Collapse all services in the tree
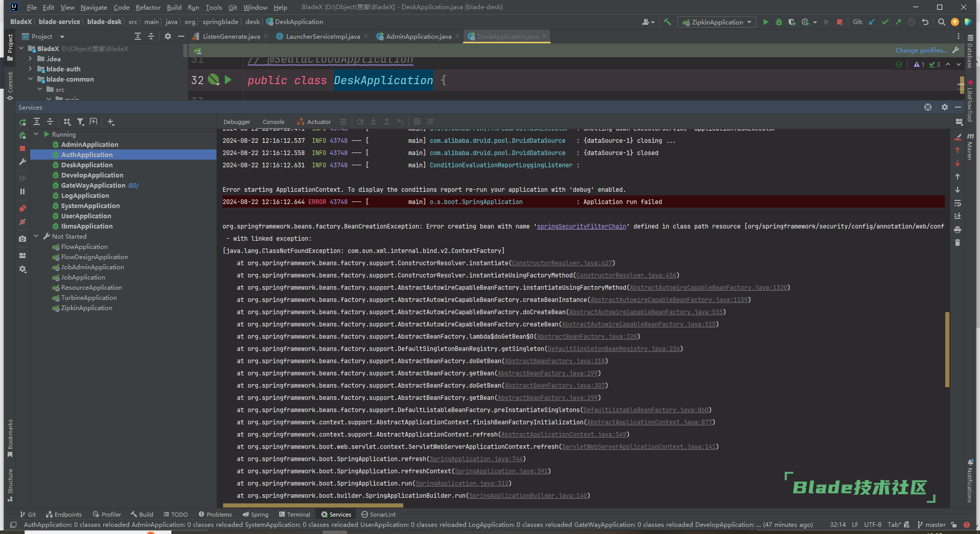The image size is (980, 534). click(x=50, y=122)
